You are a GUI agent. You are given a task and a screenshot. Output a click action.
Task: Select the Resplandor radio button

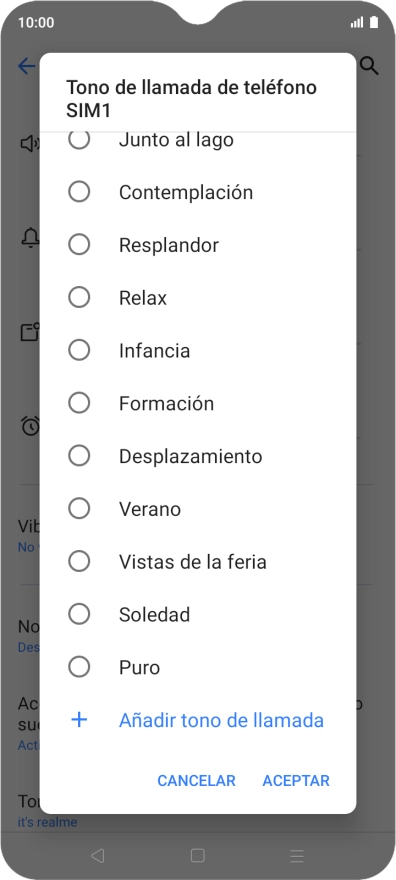click(79, 245)
